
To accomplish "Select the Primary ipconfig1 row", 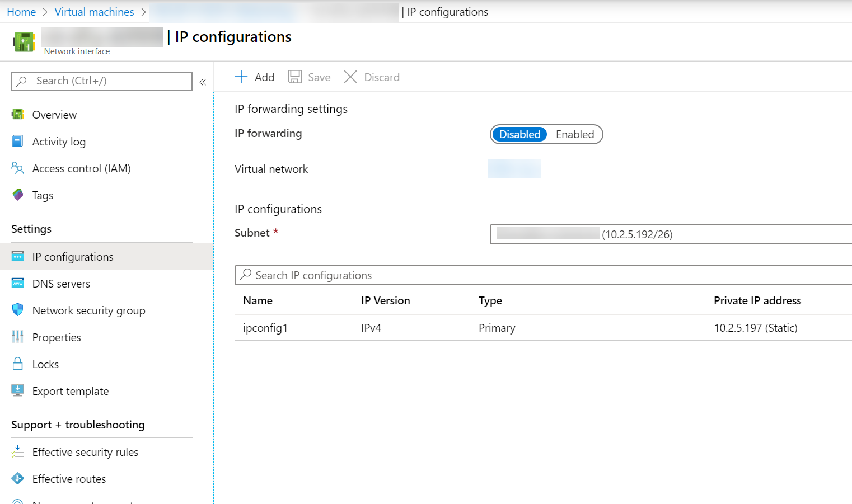I will click(497, 328).
